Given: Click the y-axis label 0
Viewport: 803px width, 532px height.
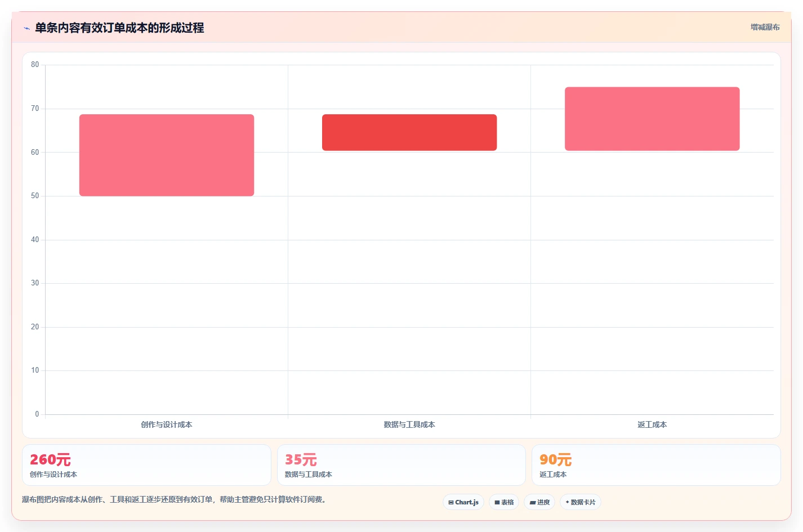Looking at the screenshot, I should (x=37, y=414).
